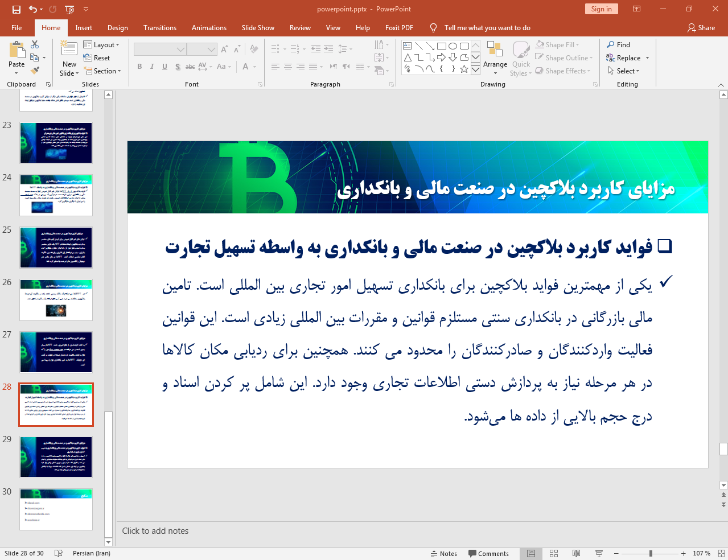
Task: Set right-to-left text direction
Action: coord(346,67)
